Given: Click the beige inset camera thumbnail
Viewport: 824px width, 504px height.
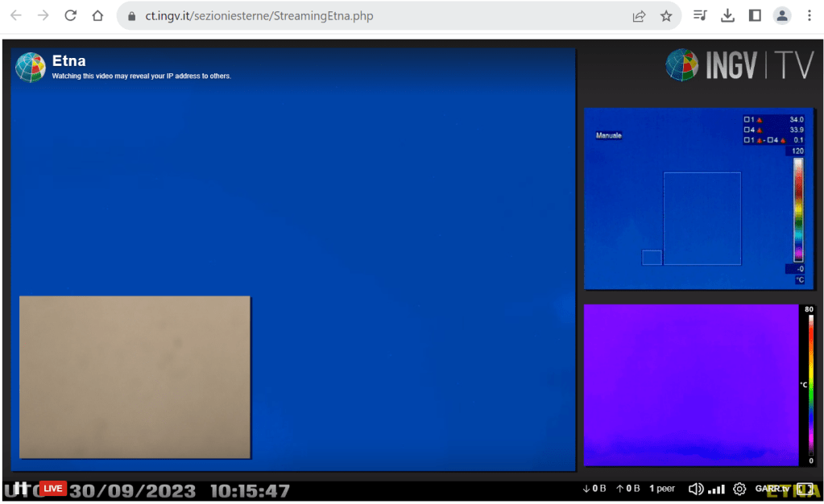Looking at the screenshot, I should pyautogui.click(x=135, y=377).
